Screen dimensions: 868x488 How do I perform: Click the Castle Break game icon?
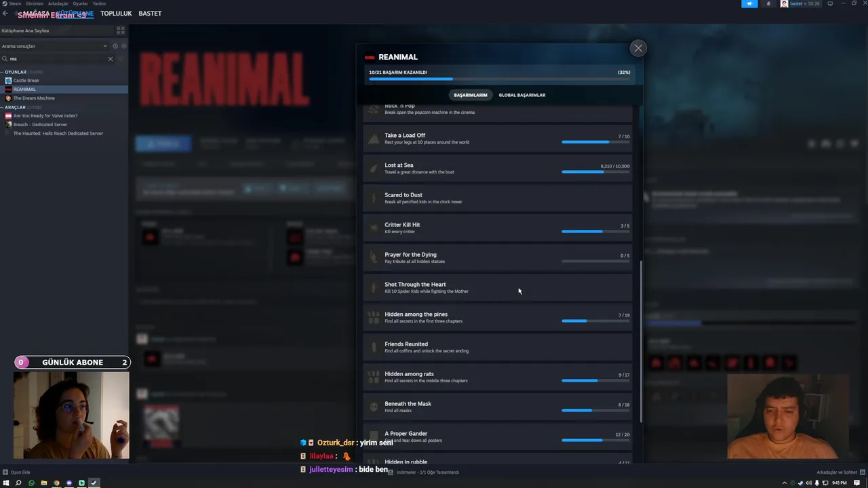[8, 81]
